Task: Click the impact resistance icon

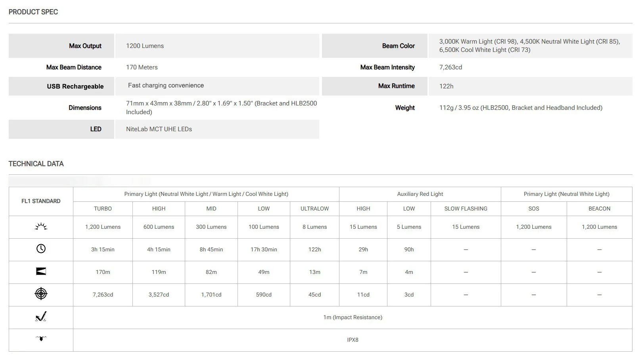Action: point(41,316)
